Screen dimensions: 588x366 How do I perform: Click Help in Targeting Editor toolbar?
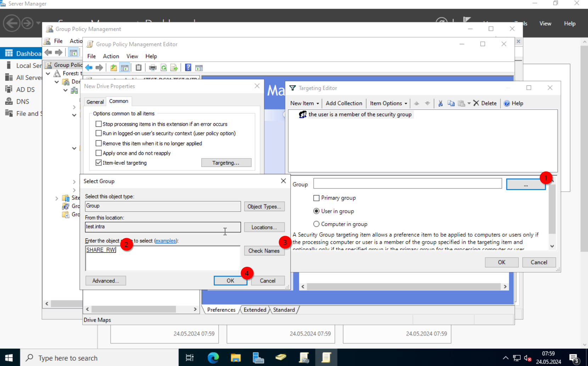(514, 103)
